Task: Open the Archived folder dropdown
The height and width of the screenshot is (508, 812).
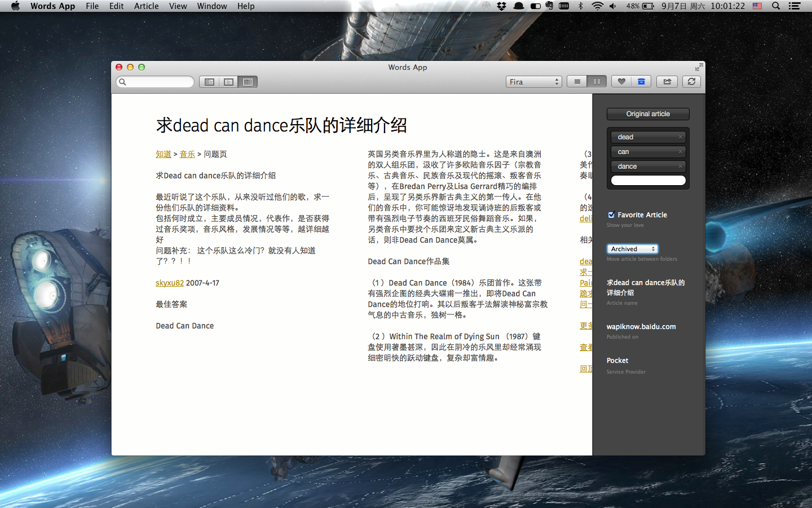Action: click(x=633, y=249)
